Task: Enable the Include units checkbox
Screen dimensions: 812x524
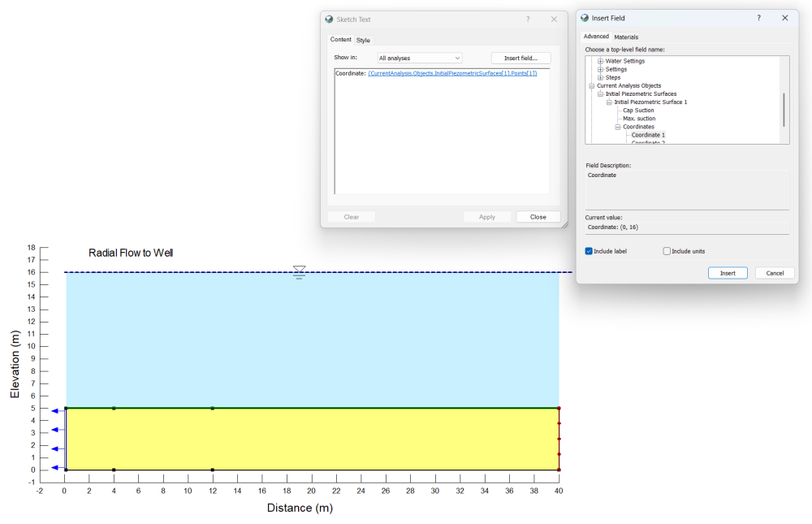Action: (x=667, y=251)
